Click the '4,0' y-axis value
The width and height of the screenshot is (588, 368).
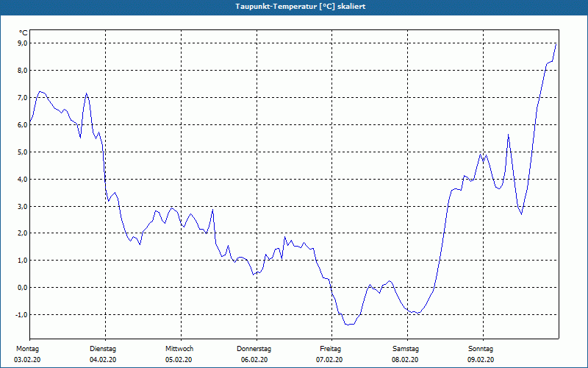[x=23, y=179]
